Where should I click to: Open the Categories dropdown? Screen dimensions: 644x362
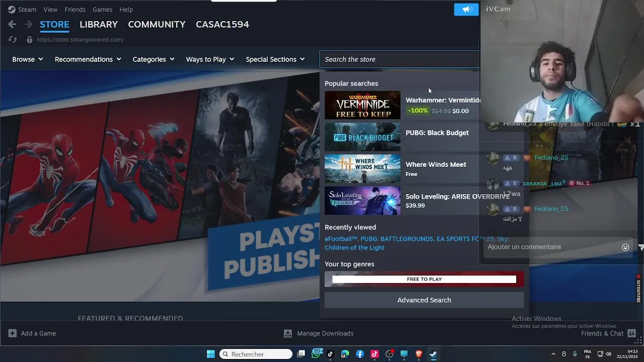click(153, 59)
